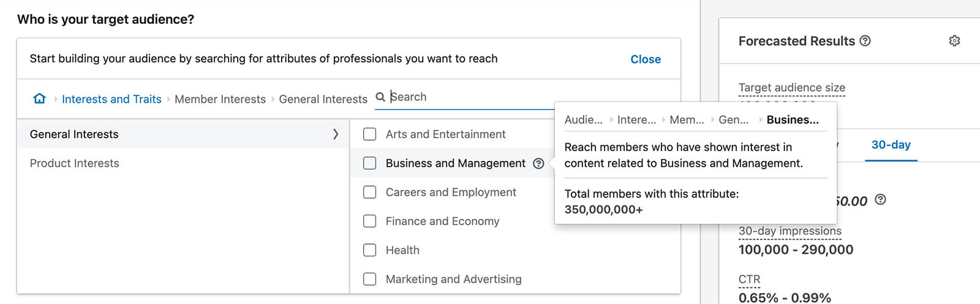980x304 pixels.
Task: Click the 350,000,000+ members count
Action: coord(603,210)
